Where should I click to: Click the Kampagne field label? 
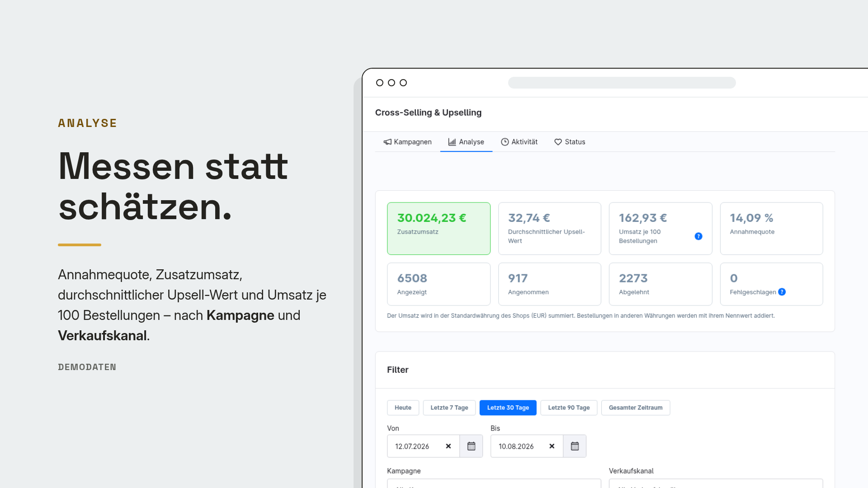click(x=404, y=471)
